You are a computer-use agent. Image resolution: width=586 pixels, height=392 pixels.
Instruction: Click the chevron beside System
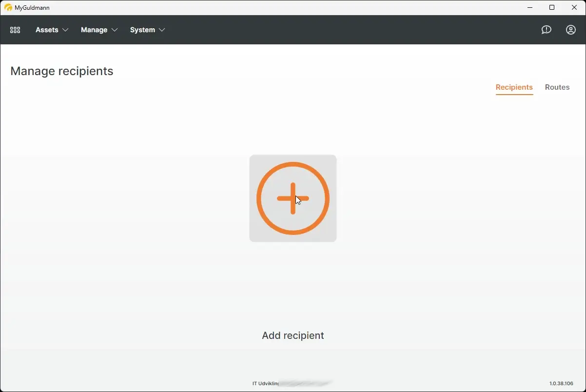(162, 30)
